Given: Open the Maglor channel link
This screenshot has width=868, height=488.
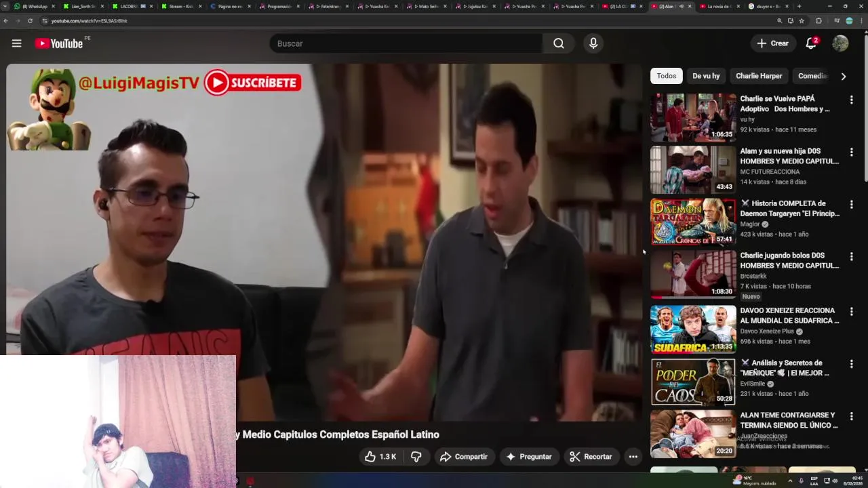Looking at the screenshot, I should (x=750, y=224).
